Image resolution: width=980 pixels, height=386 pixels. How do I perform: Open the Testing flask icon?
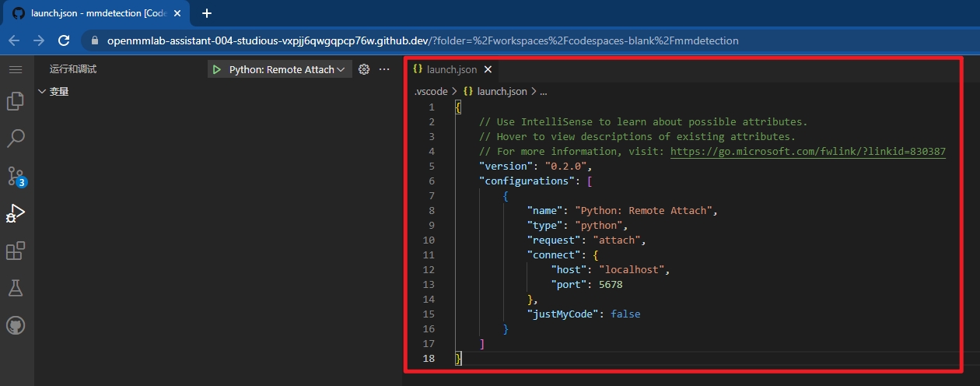point(16,288)
